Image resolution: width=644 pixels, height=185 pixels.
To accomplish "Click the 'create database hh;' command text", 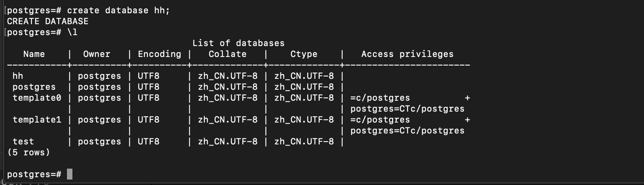I will [x=118, y=11].
